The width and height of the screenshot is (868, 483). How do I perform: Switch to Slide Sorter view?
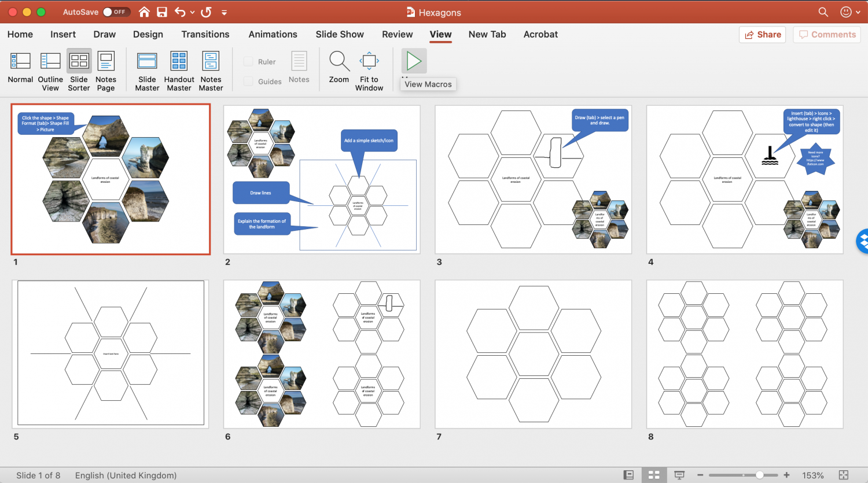point(79,69)
